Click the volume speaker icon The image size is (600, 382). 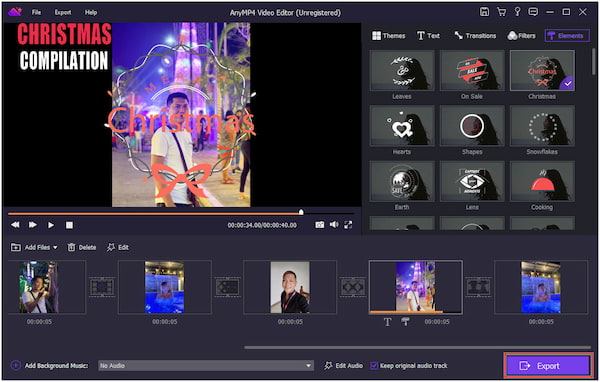tap(334, 225)
